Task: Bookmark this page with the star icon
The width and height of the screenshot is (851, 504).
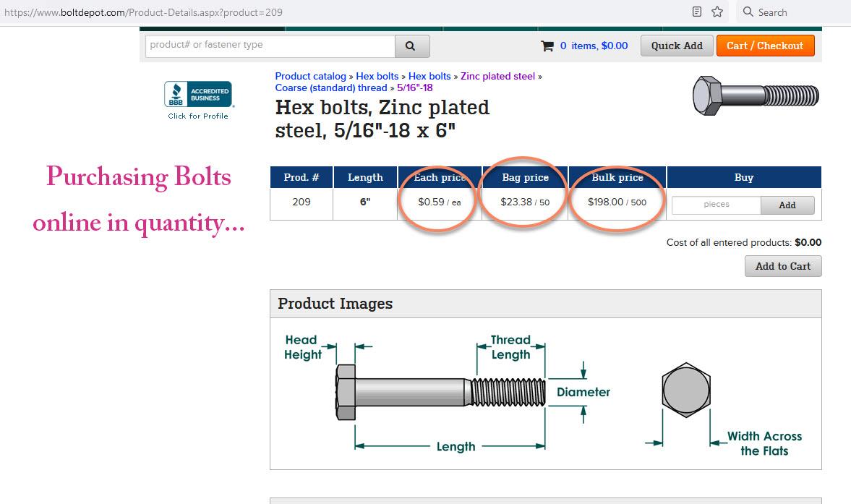Action: pyautogui.click(x=717, y=12)
